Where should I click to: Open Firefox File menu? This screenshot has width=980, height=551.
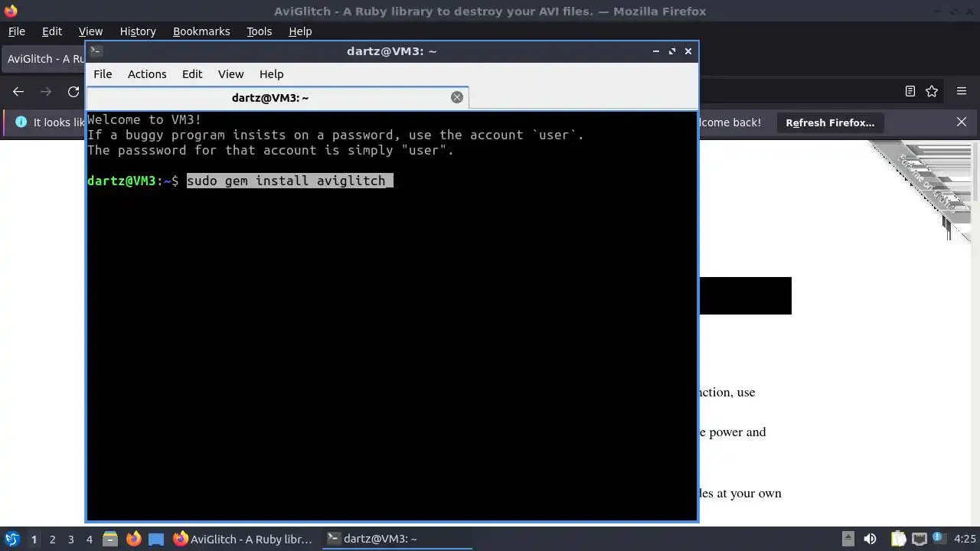pos(16,31)
